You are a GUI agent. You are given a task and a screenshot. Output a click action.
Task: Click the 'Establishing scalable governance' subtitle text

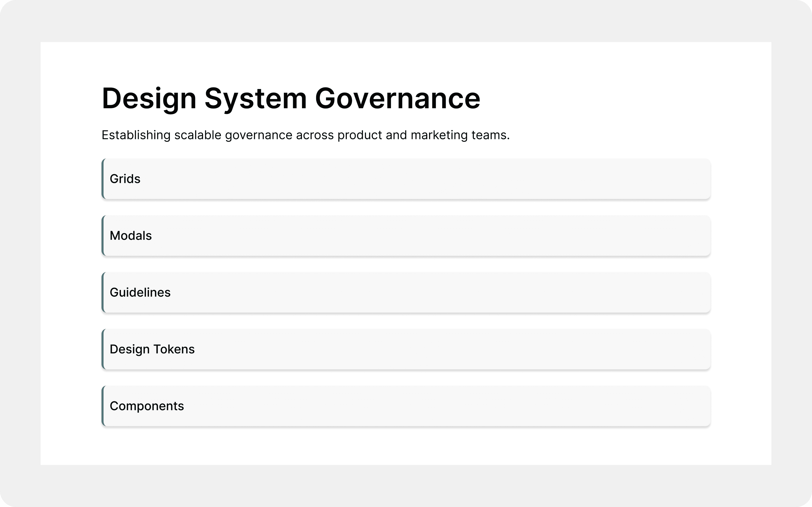(305, 135)
